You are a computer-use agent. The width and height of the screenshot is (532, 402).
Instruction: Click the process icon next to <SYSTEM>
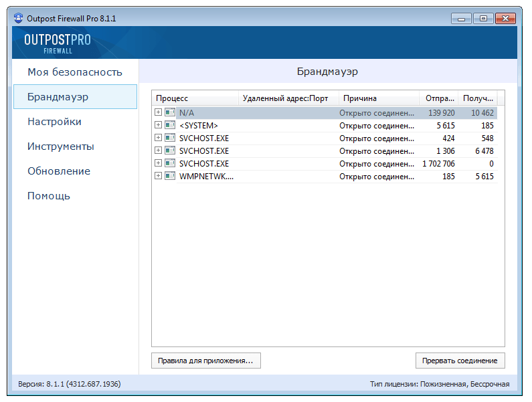(x=170, y=125)
